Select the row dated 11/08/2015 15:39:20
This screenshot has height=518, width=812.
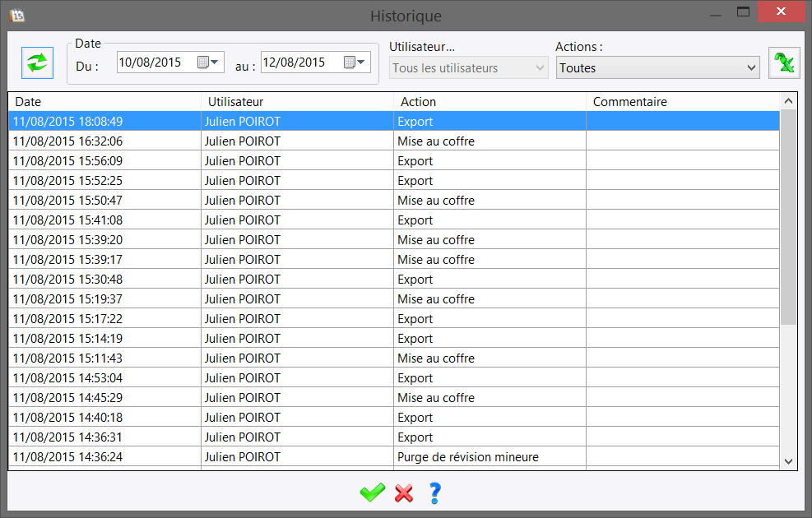point(394,239)
